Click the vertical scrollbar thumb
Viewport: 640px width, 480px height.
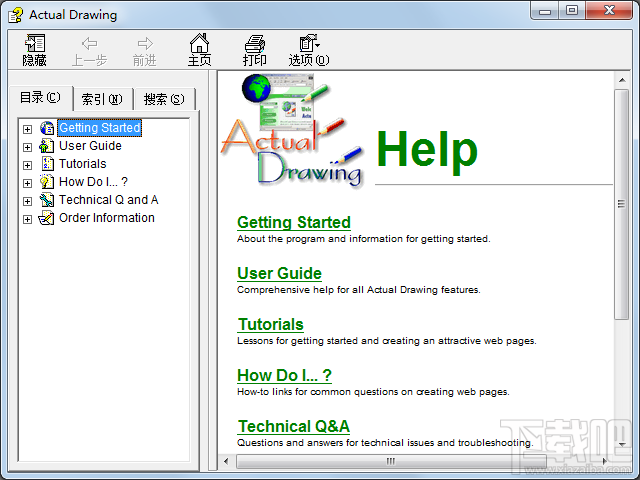point(622,204)
